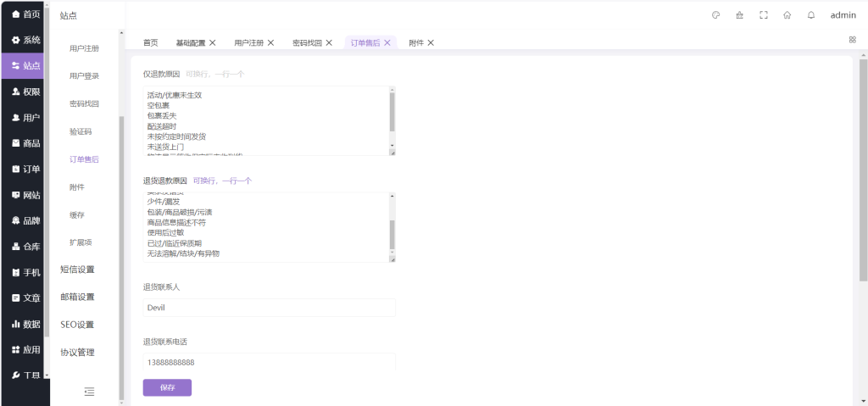Viewport: 868px width, 406px height.
Task: Click the 退货联系电话 input field
Action: click(269, 362)
